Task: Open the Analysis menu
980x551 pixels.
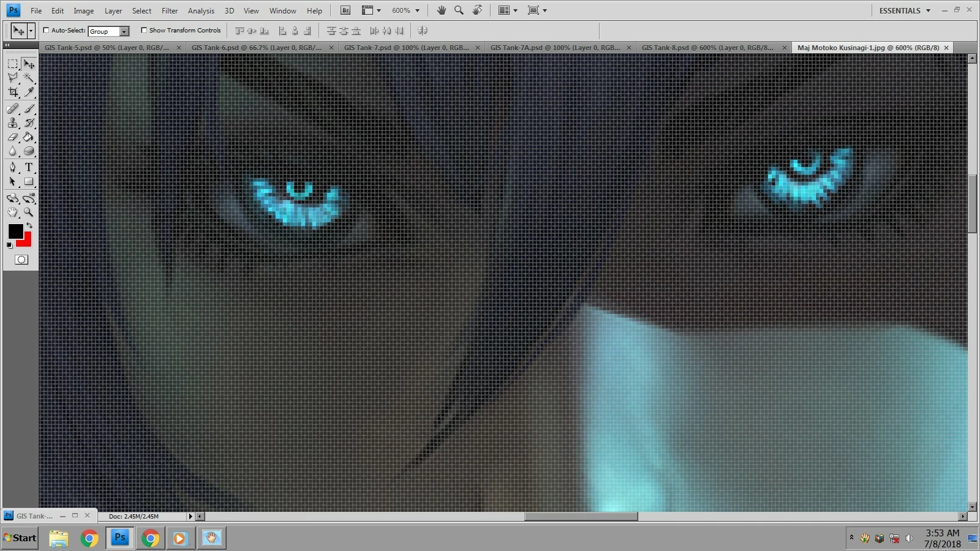Action: [x=201, y=10]
